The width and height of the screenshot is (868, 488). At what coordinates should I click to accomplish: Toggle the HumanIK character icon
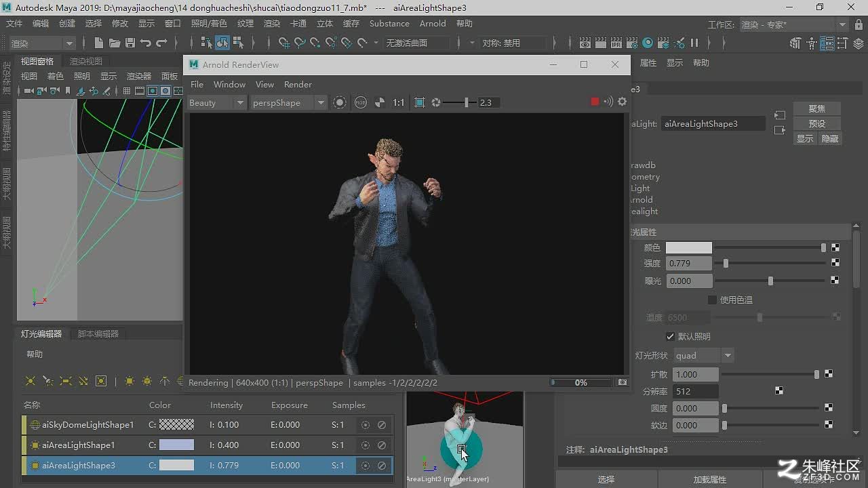(812, 43)
